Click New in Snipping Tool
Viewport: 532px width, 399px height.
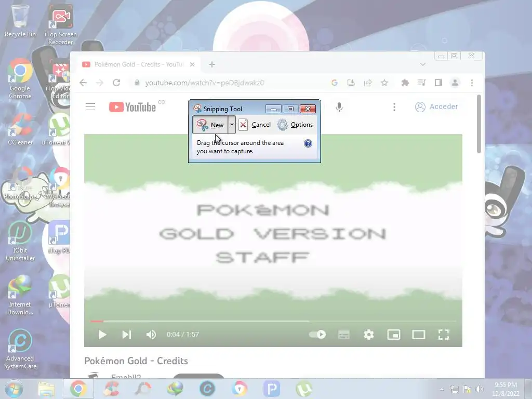pos(210,125)
